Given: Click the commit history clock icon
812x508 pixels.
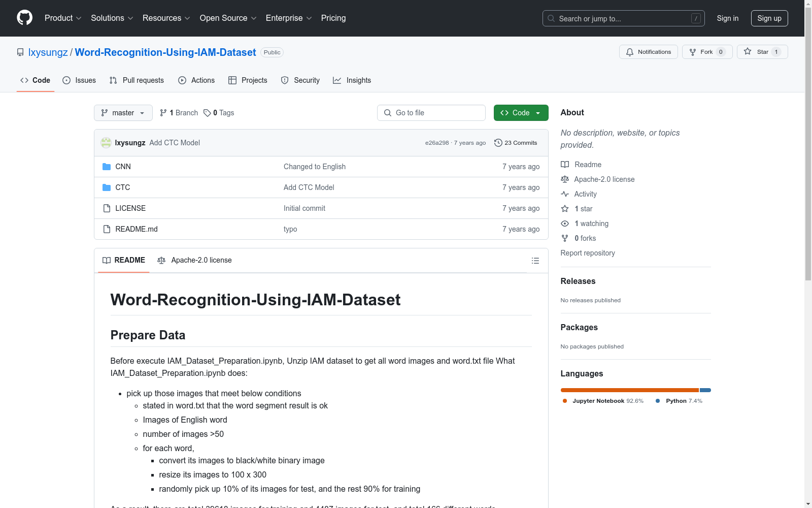Looking at the screenshot, I should [498, 143].
